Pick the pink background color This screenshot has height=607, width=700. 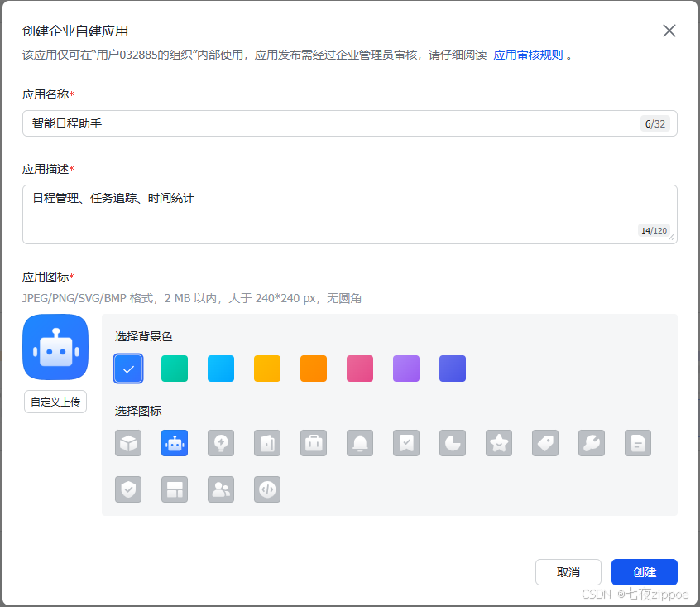360,369
